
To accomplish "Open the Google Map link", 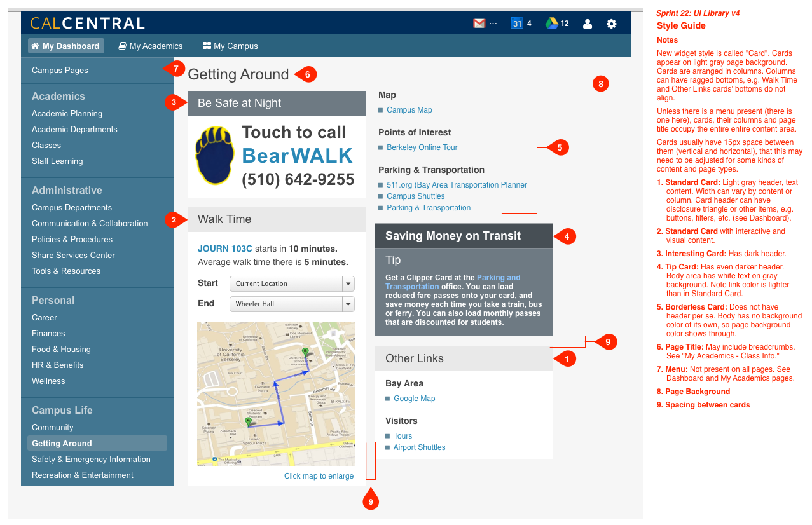I will point(414,399).
